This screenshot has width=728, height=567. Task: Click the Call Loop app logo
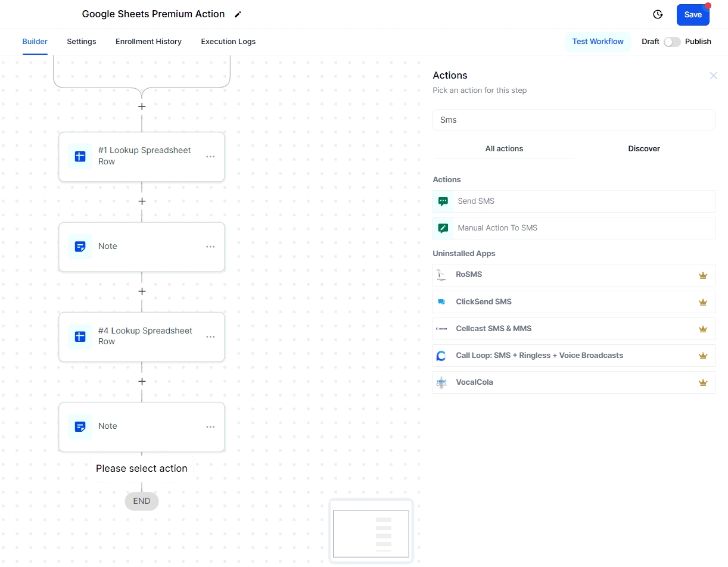(x=441, y=356)
